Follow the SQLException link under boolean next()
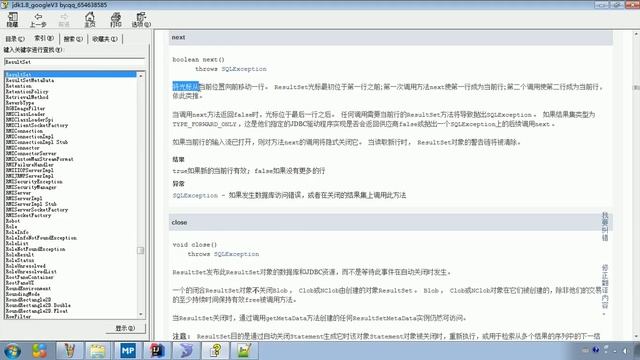Viewport: 640px width, 360px height. point(244,69)
